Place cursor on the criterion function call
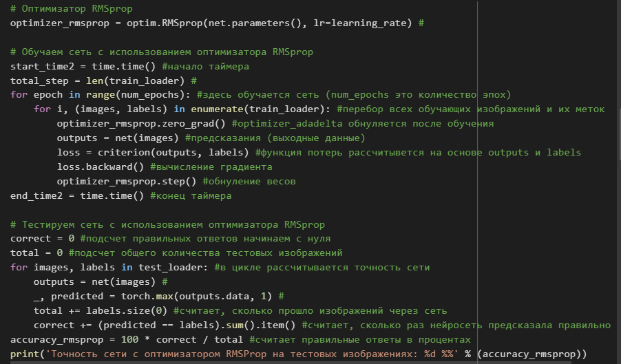This screenshot has width=621, height=364. point(124,152)
